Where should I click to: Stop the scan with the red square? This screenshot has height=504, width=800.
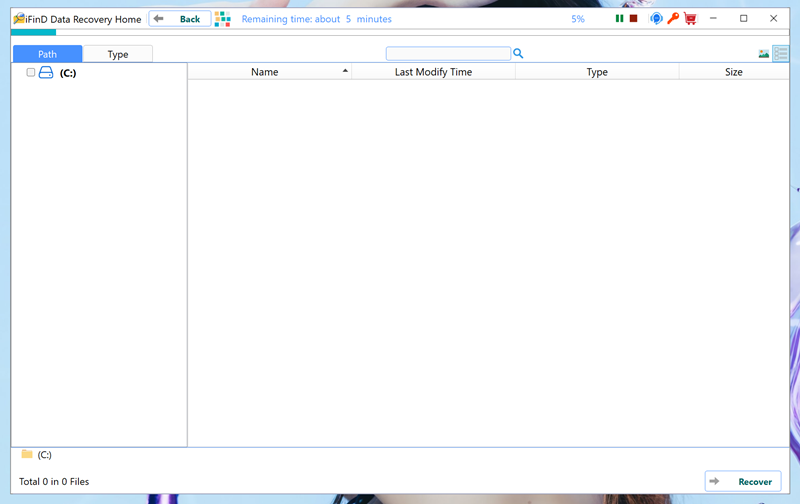633,19
